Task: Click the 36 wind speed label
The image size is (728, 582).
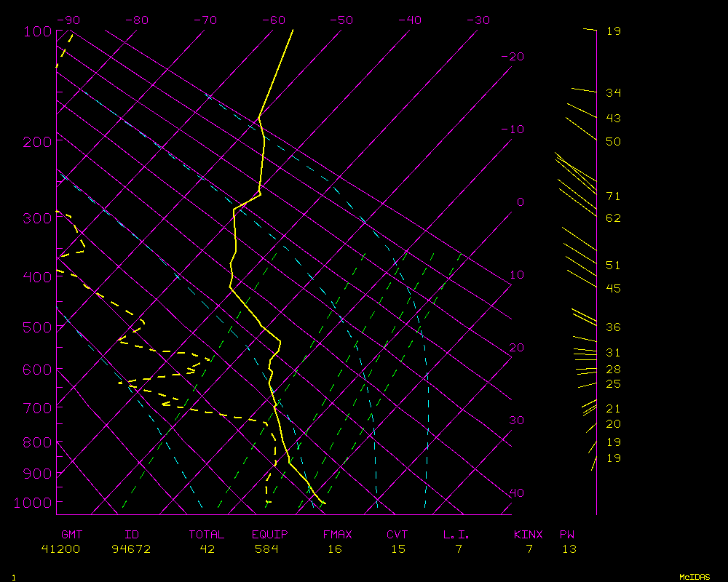Action: [x=613, y=327]
